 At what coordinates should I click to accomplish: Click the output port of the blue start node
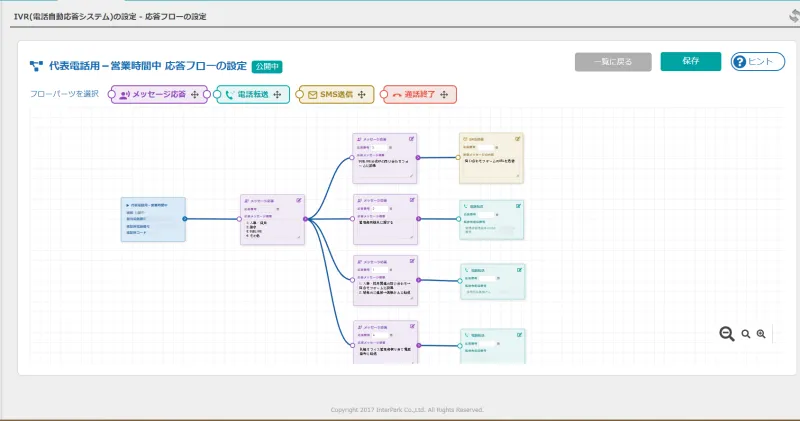coord(185,219)
